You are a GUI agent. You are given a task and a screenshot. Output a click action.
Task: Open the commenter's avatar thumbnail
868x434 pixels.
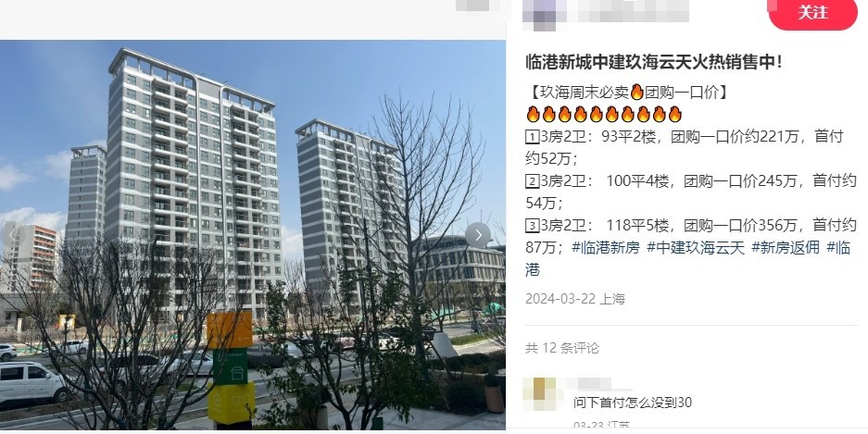pyautogui.click(x=539, y=393)
